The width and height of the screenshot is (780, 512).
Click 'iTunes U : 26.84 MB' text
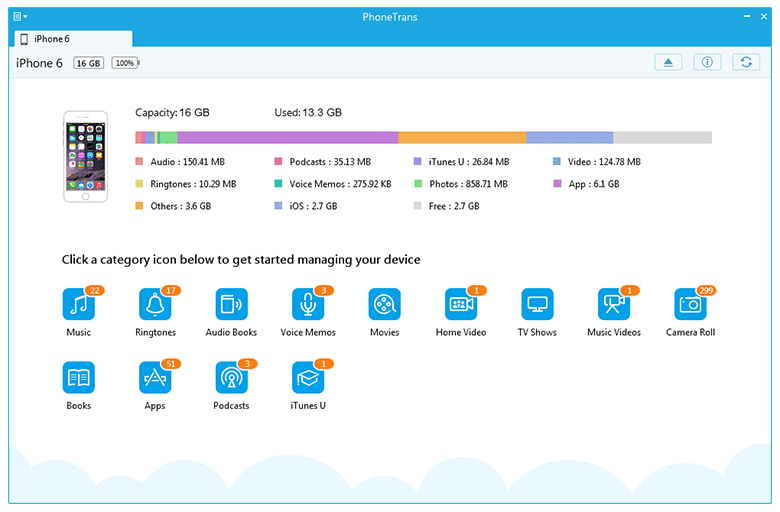(x=469, y=162)
